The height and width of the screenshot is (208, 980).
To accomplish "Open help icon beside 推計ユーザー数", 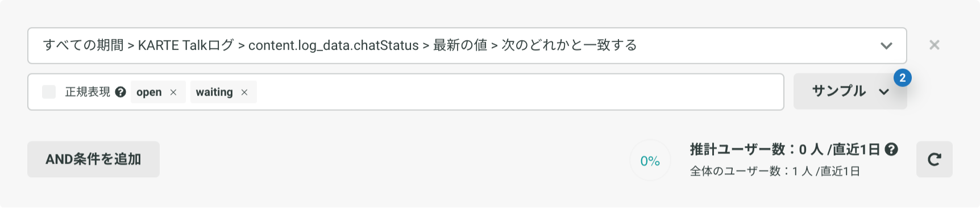I will tap(891, 149).
